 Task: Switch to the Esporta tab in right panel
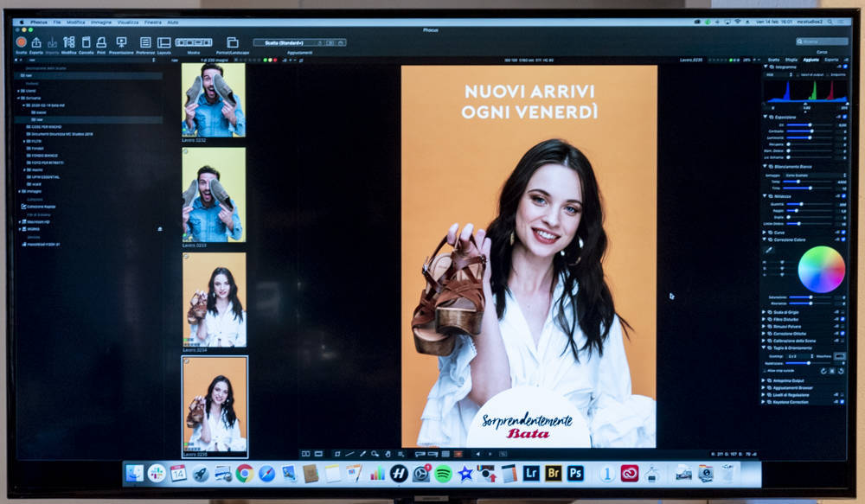(x=830, y=60)
